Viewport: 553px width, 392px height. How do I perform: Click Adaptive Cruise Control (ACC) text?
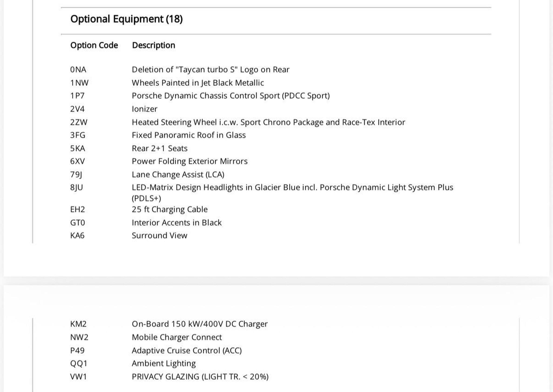coord(187,350)
